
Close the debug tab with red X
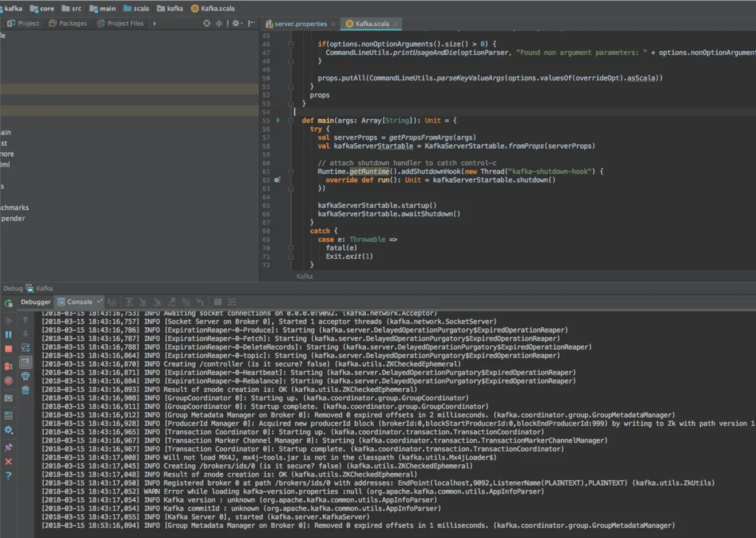click(9, 462)
